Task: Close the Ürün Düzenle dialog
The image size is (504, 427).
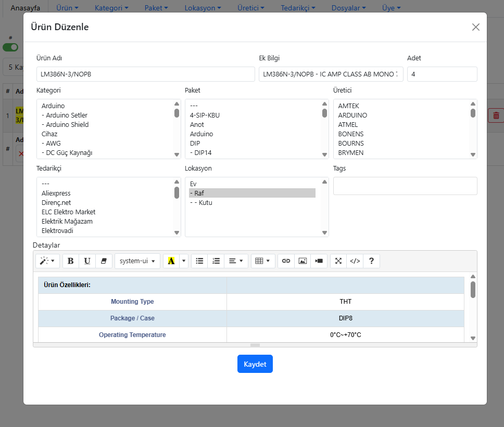Action: (475, 27)
